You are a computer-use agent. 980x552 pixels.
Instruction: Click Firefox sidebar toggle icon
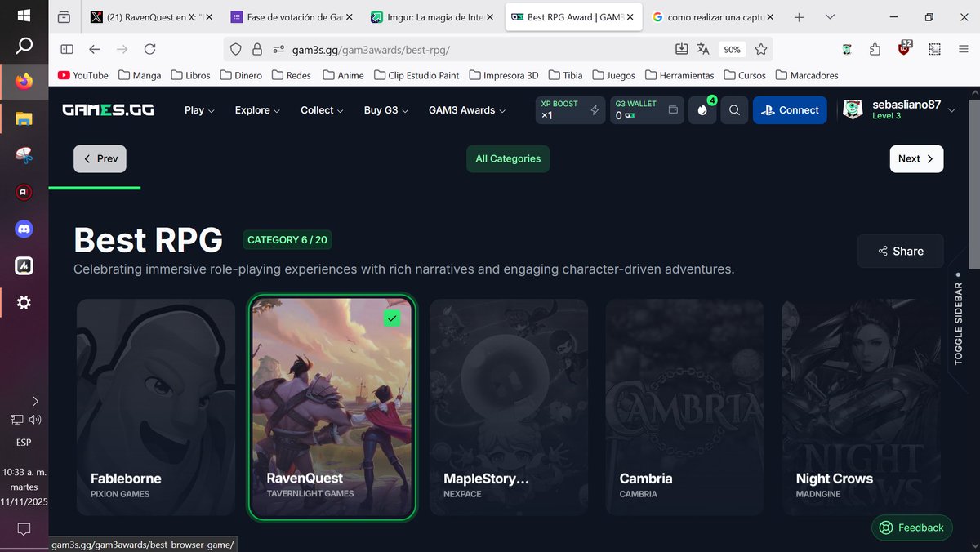(x=67, y=50)
